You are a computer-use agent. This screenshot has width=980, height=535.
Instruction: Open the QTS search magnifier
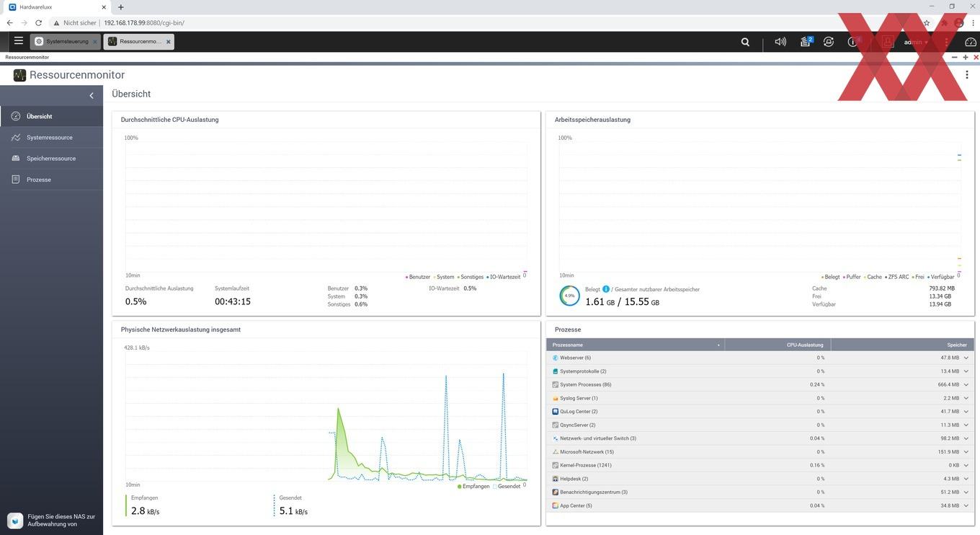[745, 42]
